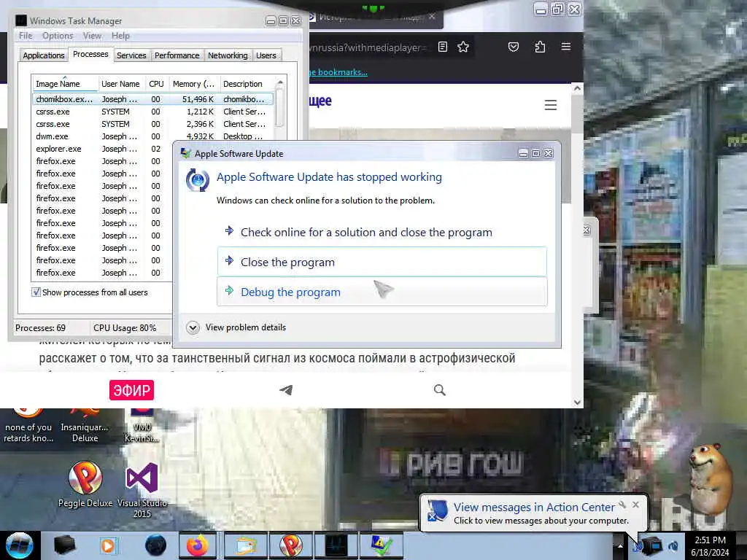Choose Debug the program option
This screenshot has width=747, height=560.
click(x=382, y=292)
